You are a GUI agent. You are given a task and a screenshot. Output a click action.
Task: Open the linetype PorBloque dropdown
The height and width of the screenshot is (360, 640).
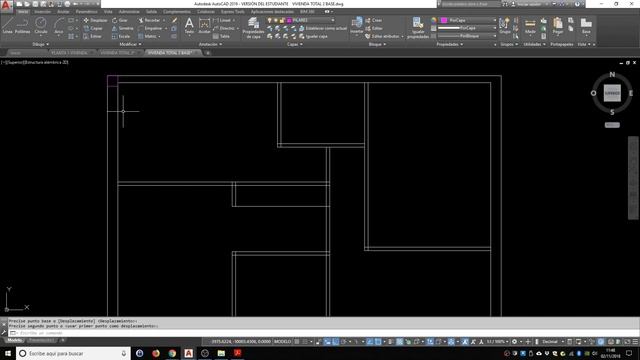click(468, 36)
